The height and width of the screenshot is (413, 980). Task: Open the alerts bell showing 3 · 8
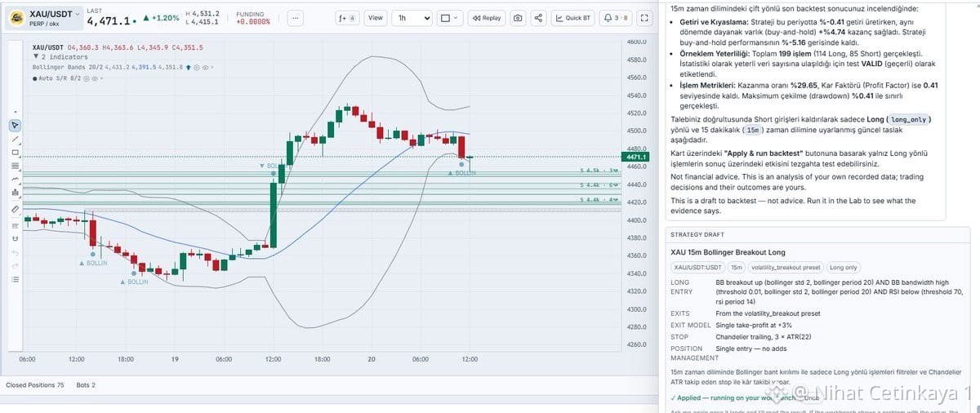point(616,17)
